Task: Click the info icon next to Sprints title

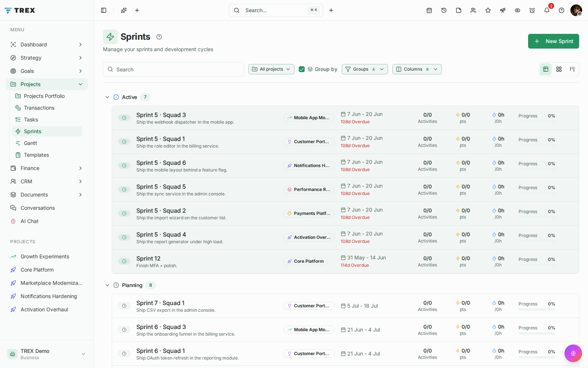Action: [159, 37]
